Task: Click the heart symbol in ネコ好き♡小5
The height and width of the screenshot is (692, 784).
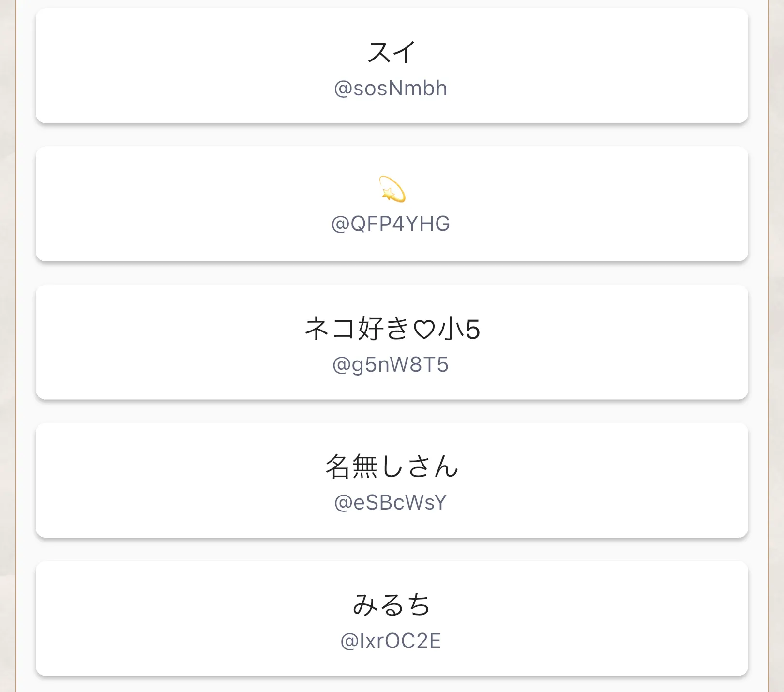Action: [424, 330]
